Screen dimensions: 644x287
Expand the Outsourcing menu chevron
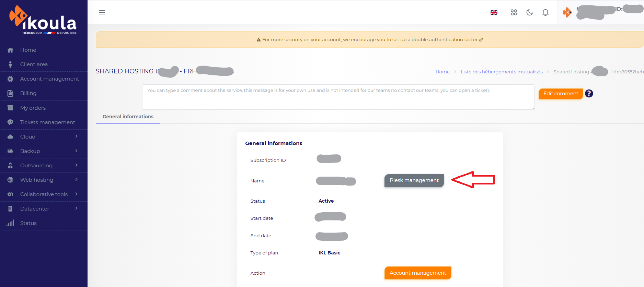click(x=76, y=165)
